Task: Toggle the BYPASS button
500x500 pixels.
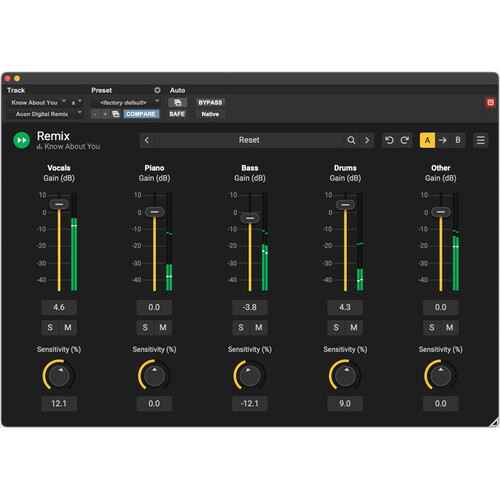Action: pyautogui.click(x=210, y=103)
